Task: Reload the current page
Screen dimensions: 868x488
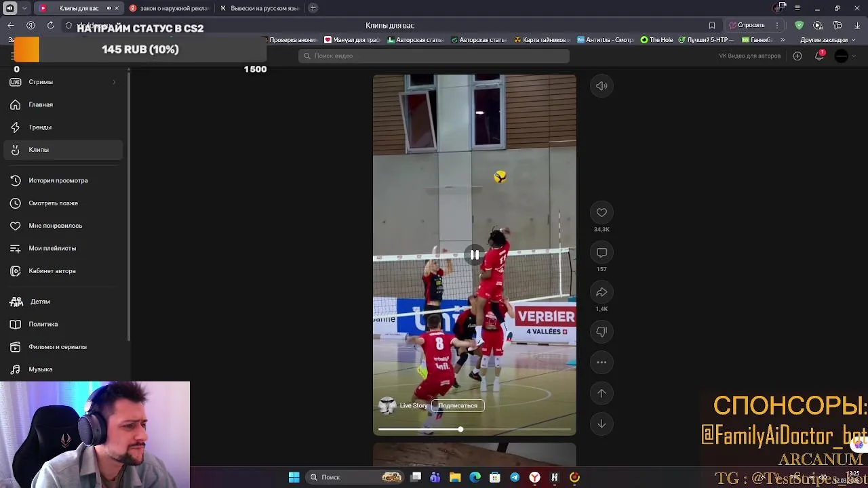Action: [x=50, y=25]
